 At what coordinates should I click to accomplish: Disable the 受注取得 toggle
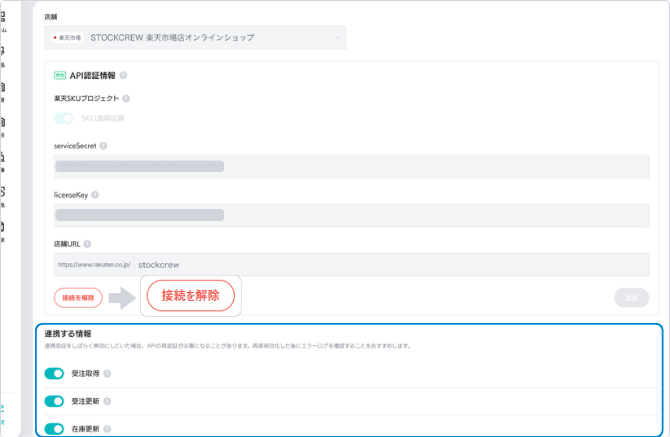click(54, 374)
